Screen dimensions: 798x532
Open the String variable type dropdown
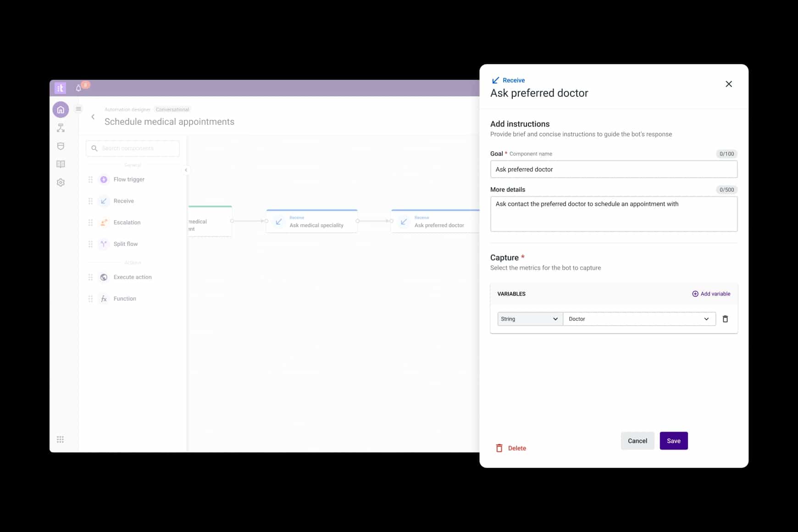point(529,318)
